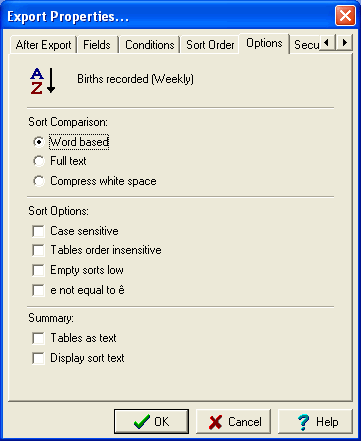Check the Empty sorts low option
The width and height of the screenshot is (361, 441).
38,270
